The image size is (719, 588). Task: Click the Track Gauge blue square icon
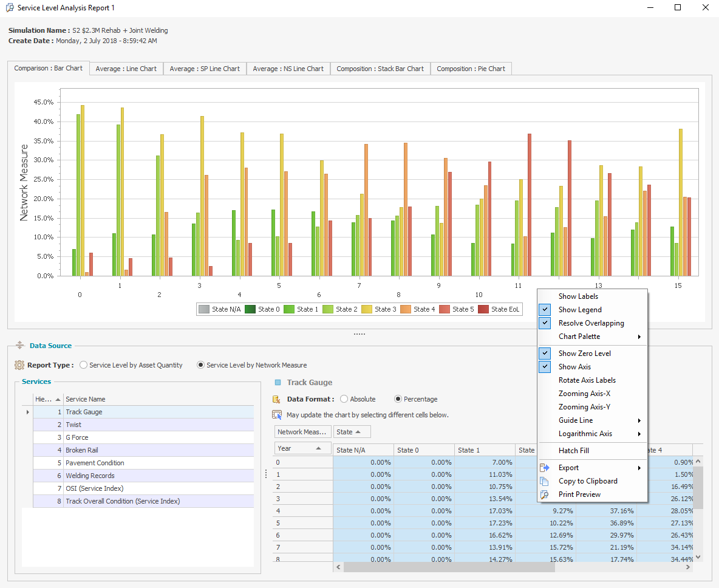click(278, 383)
